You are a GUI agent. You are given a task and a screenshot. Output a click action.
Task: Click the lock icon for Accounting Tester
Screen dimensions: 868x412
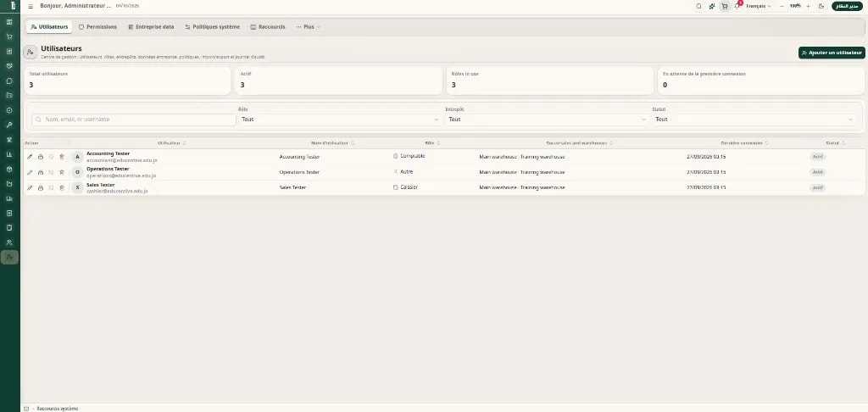41,157
